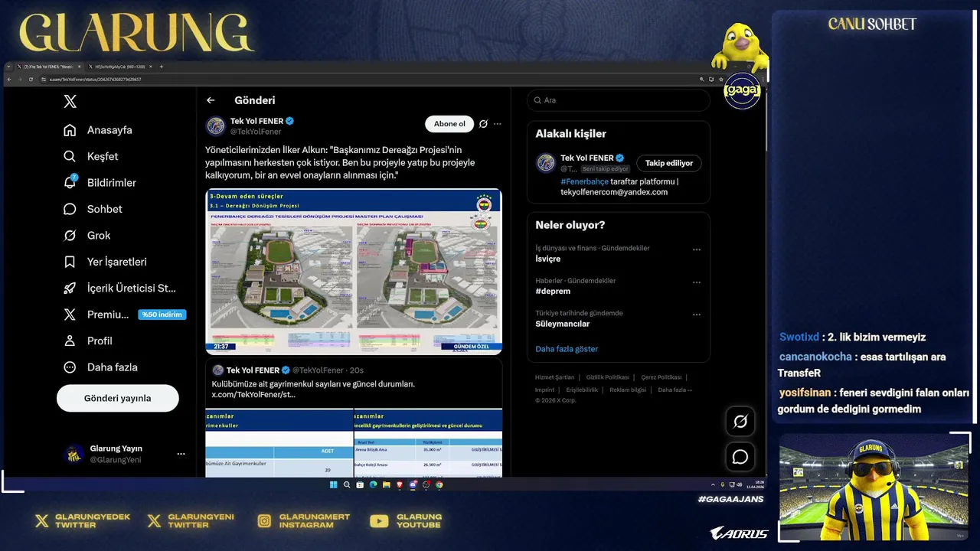Open Brave browser from taskbar
The height and width of the screenshot is (551, 980).
(400, 484)
